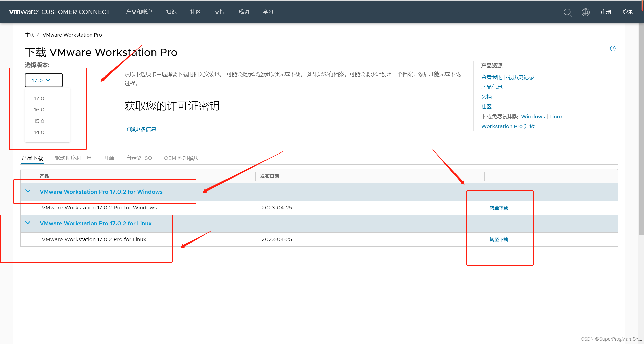
Task: Click the 发布日期 column header
Action: [269, 176]
